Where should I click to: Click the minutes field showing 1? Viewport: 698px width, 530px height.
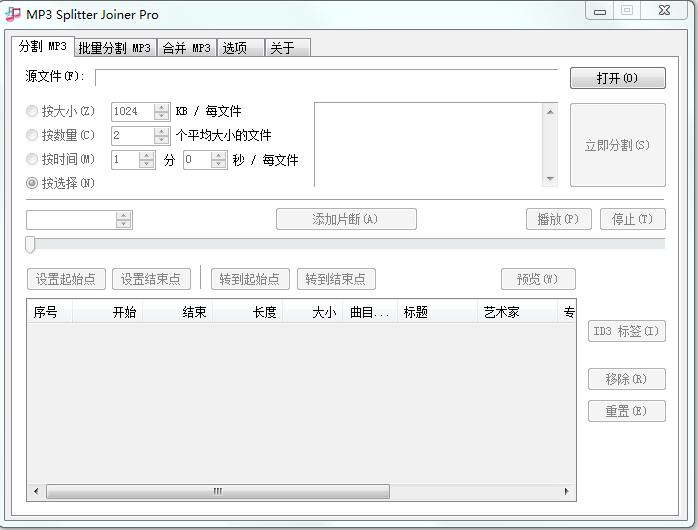coord(125,159)
